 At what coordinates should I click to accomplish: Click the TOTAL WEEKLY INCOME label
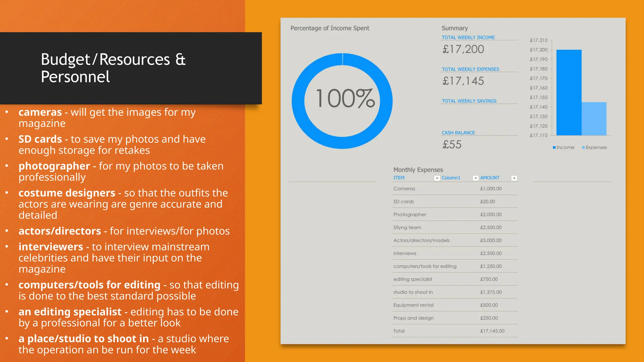468,37
